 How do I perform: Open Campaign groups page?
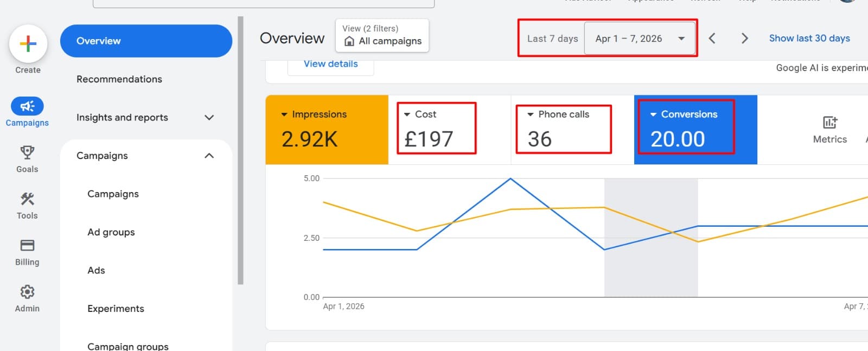(x=128, y=346)
